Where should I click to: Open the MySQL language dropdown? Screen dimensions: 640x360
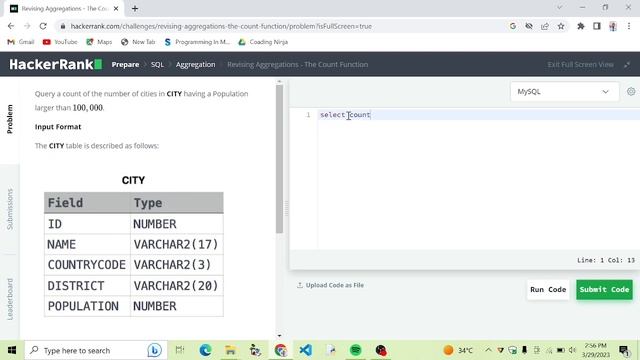[564, 91]
